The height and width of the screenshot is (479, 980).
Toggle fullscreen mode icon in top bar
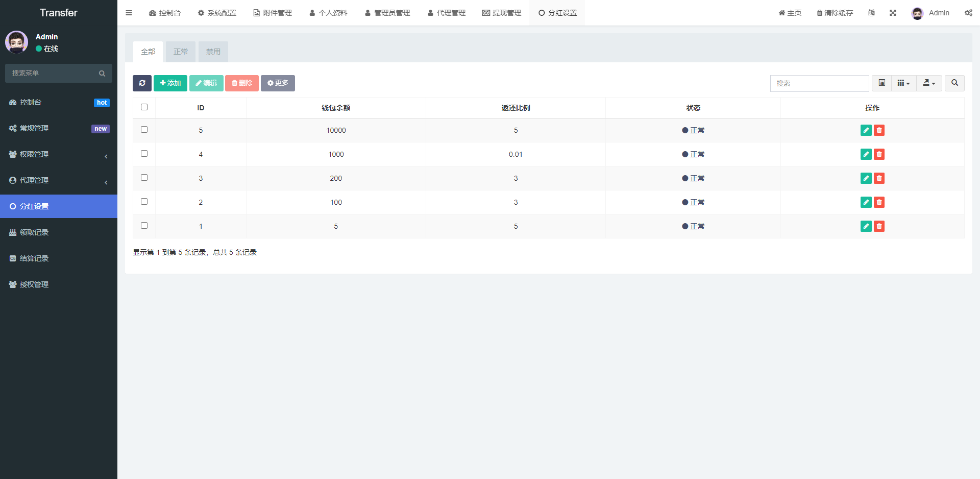893,13
